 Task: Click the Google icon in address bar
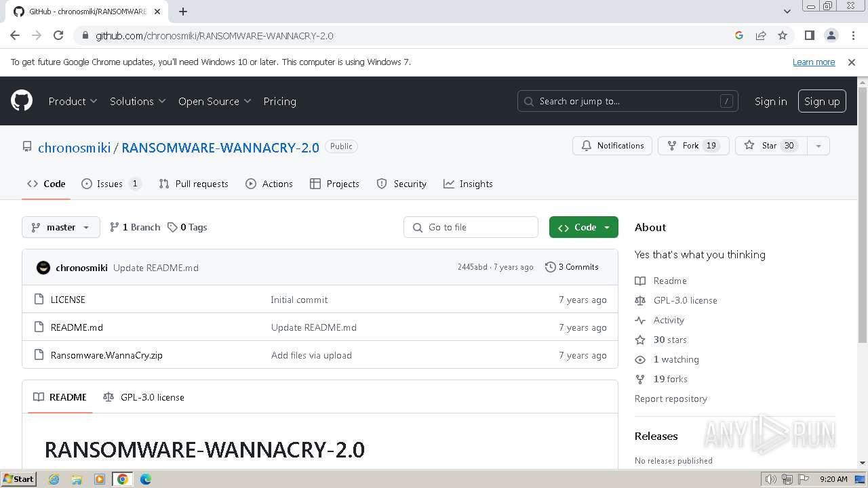739,35
